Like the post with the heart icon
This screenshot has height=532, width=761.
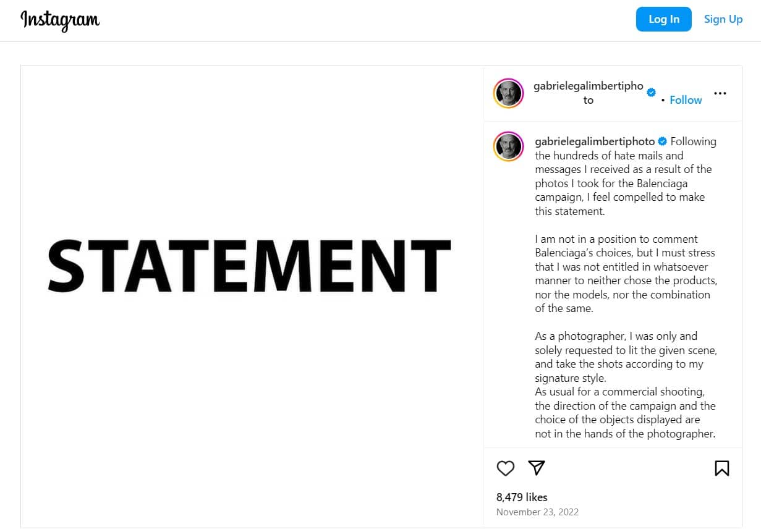click(x=506, y=468)
